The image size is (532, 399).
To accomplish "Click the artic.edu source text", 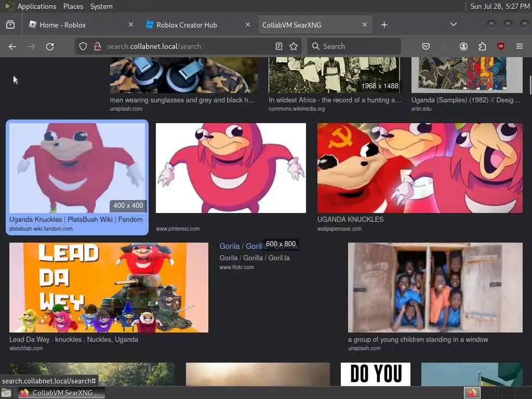I will point(421,109).
